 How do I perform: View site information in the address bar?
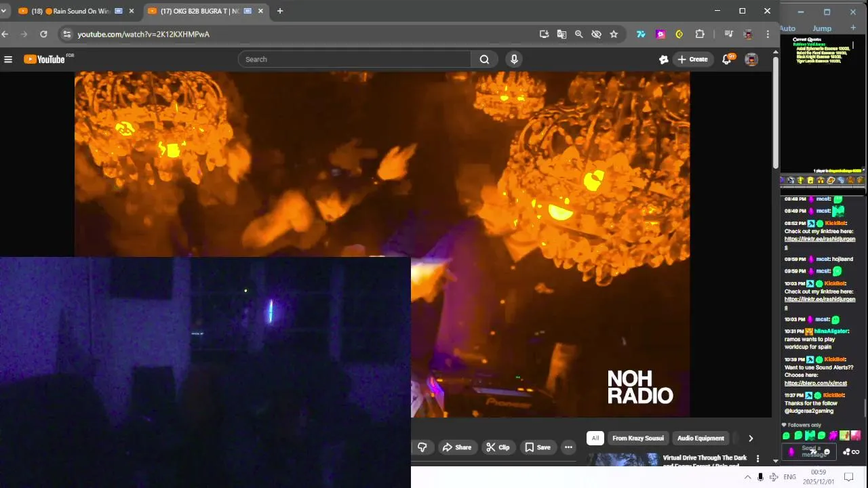pos(66,34)
